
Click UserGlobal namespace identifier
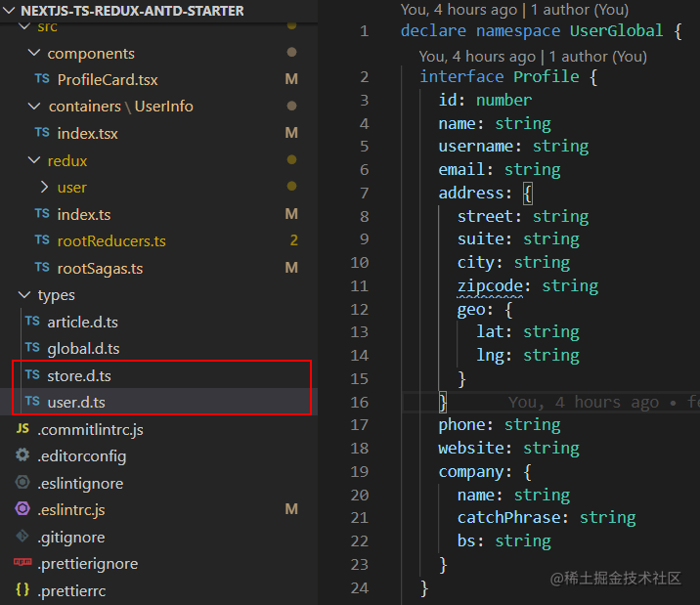[x=616, y=30]
